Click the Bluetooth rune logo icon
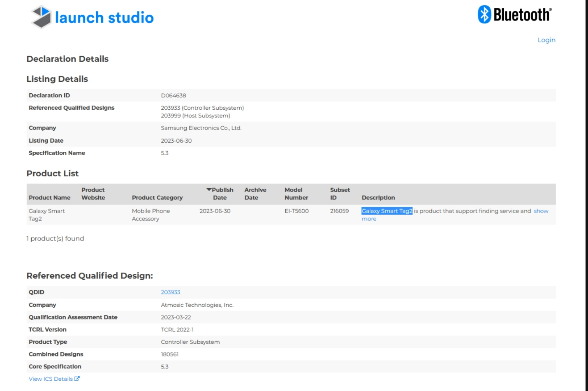Image resolution: width=588 pixels, height=391 pixels. tap(484, 14)
